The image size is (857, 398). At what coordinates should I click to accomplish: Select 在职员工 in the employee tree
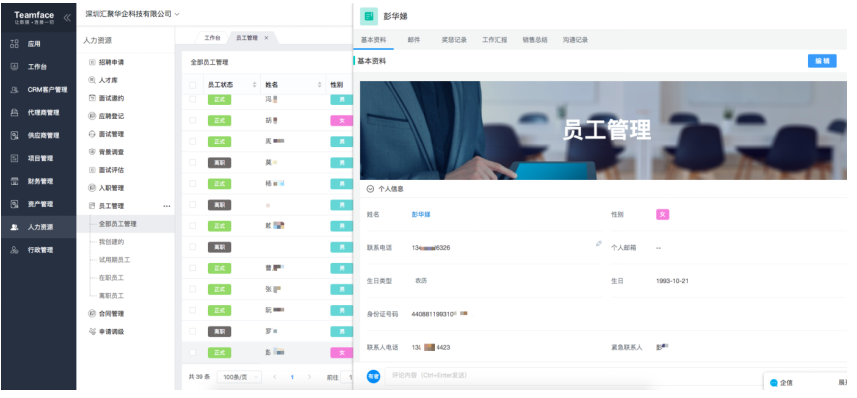pyautogui.click(x=111, y=278)
